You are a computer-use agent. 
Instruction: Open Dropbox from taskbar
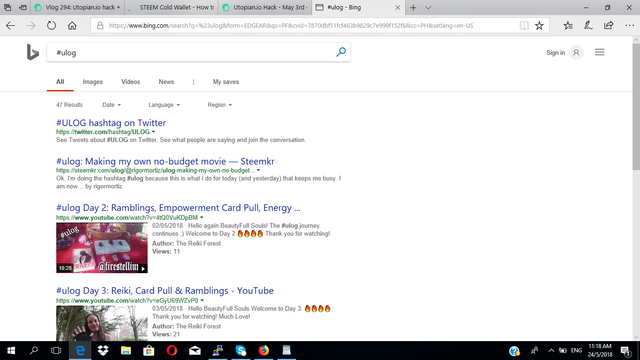coord(103,351)
